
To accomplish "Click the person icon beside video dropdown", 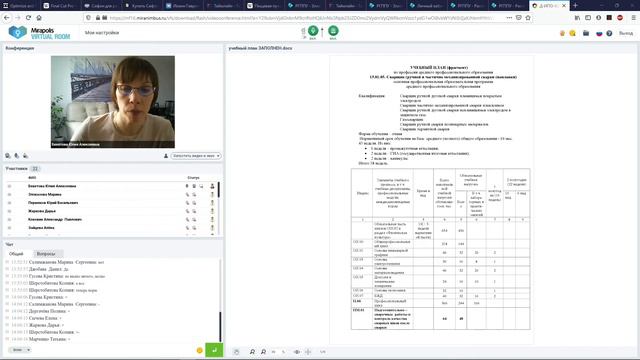I will [166, 156].
